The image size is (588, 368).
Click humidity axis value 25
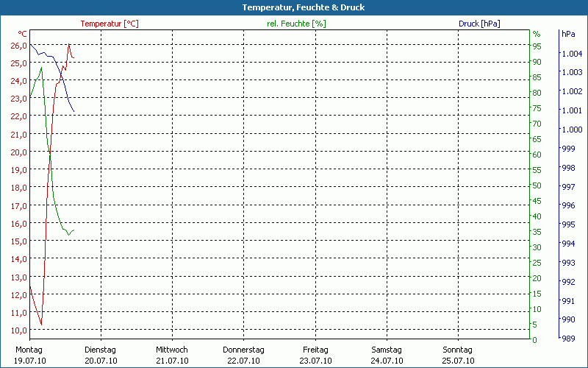[537, 263]
